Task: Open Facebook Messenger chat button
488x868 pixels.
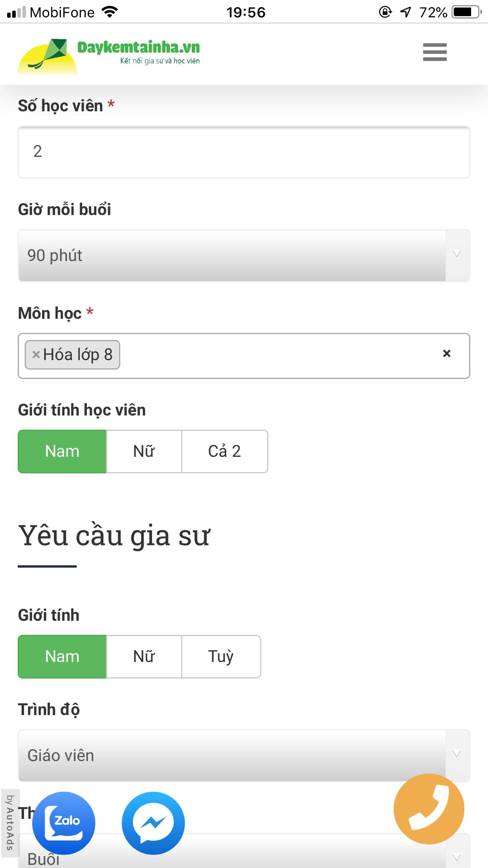Action: [153, 823]
